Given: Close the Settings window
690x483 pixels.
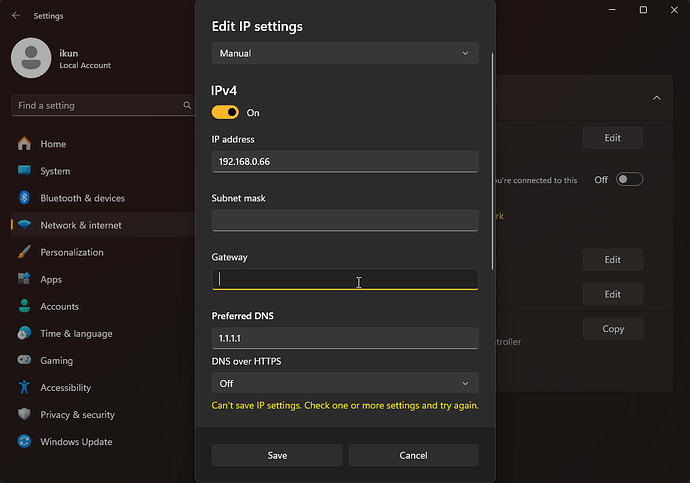Looking at the screenshot, I should click(674, 10).
